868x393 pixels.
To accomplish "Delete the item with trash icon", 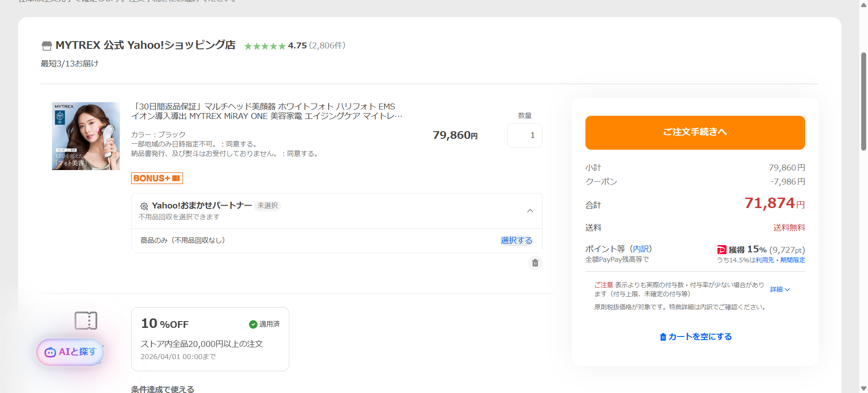I will click(x=535, y=263).
